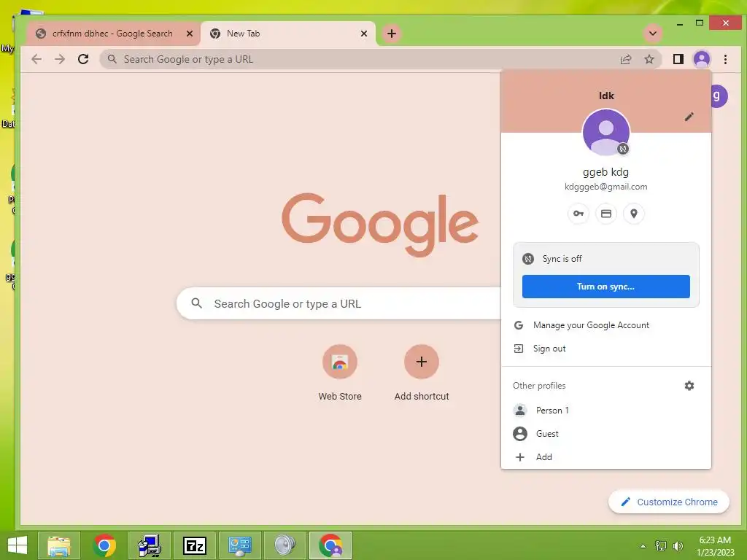Image resolution: width=747 pixels, height=560 pixels.
Task: Reload the page with refresh icon
Action: (x=83, y=59)
